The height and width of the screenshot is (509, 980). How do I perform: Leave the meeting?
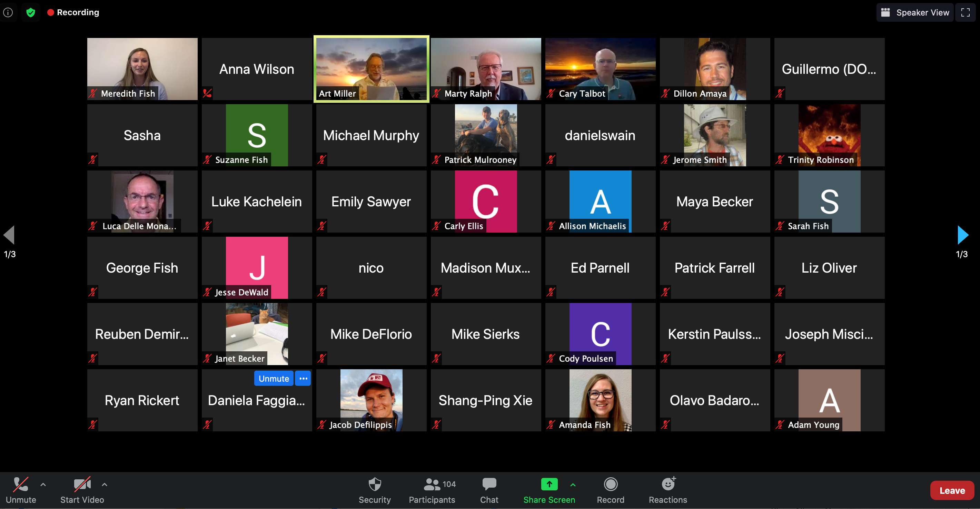tap(952, 490)
